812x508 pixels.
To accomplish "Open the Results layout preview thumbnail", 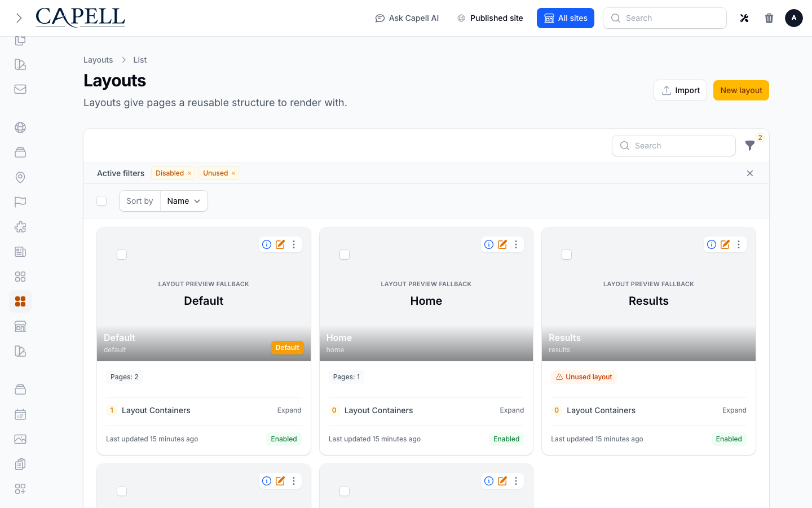I will pyautogui.click(x=648, y=294).
